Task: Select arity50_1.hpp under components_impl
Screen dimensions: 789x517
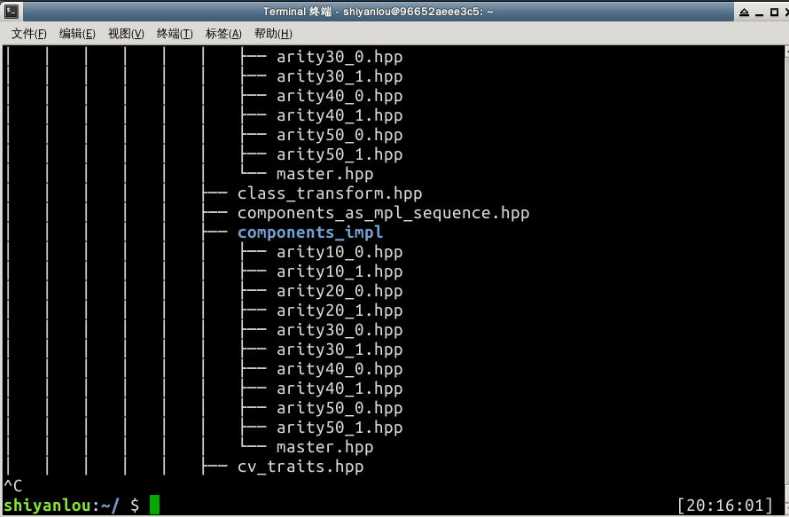Action: tap(339, 428)
